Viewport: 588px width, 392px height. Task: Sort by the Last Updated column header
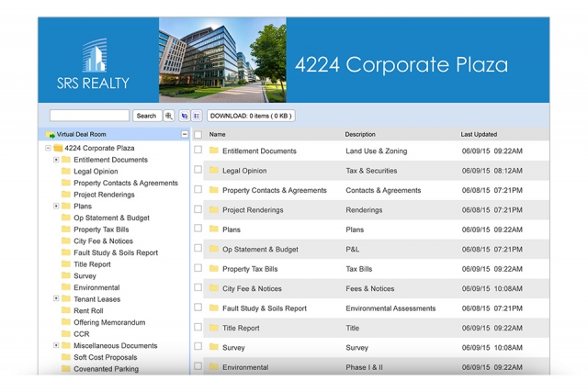[479, 135]
